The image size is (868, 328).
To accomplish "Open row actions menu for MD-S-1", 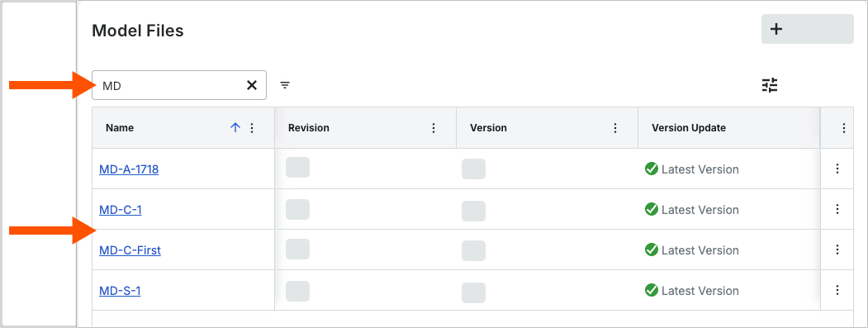I will [x=837, y=290].
